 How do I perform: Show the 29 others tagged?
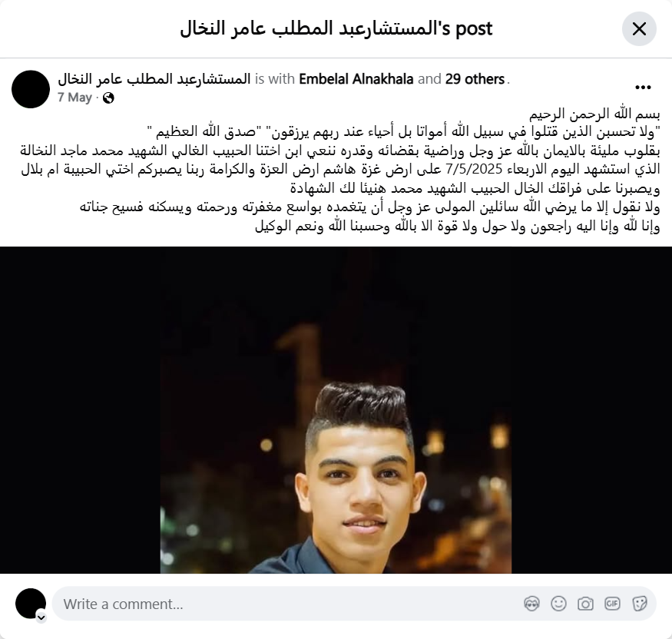[x=475, y=79]
